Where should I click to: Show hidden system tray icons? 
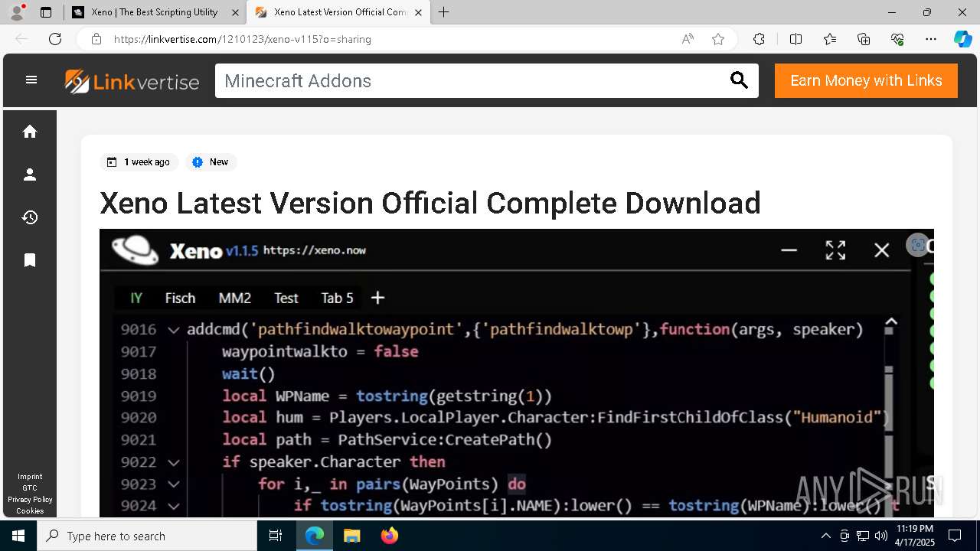(x=825, y=536)
